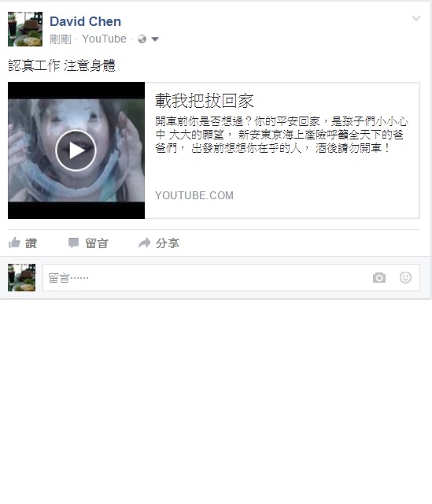Click the 剛剛 timestamp link
Viewport: 432px width, 504px height.
click(x=61, y=39)
